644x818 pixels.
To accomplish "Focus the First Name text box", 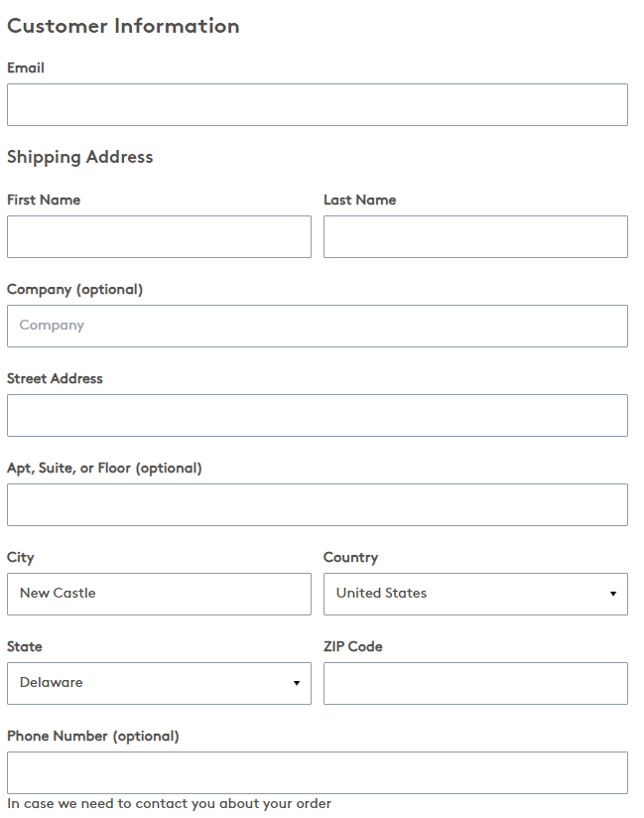I will tap(159, 236).
